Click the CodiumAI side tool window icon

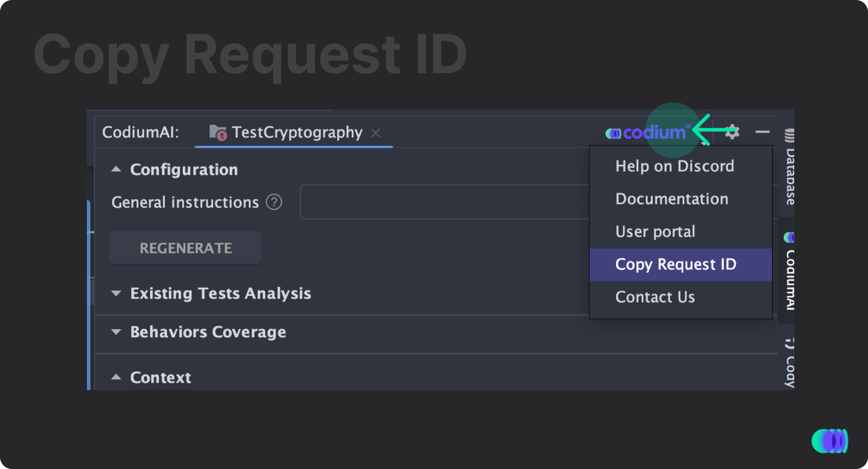pyautogui.click(x=789, y=237)
